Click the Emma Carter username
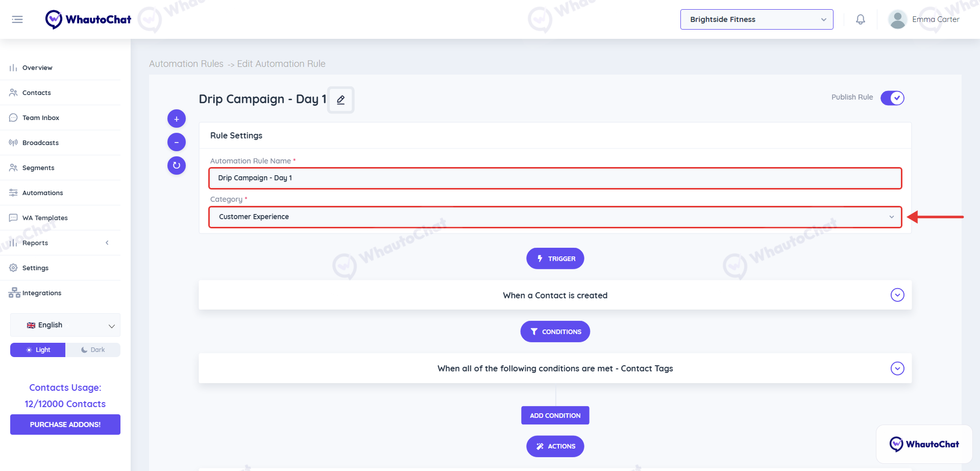 pos(936,19)
